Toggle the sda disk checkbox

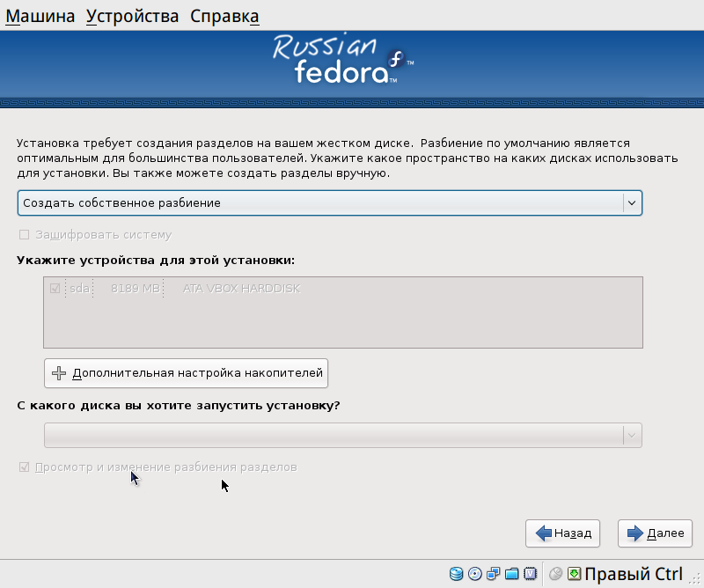[x=55, y=289]
